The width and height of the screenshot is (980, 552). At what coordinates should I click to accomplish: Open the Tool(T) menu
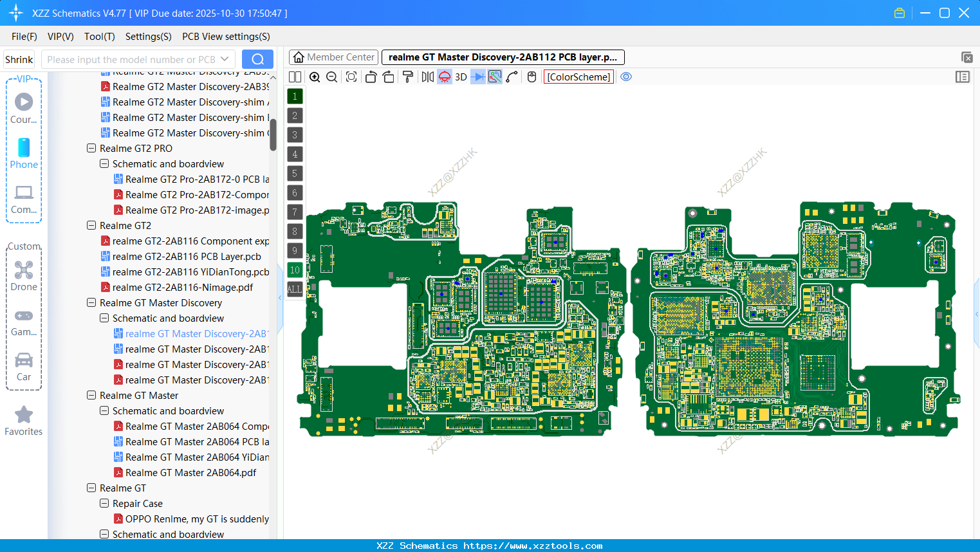[x=99, y=37]
